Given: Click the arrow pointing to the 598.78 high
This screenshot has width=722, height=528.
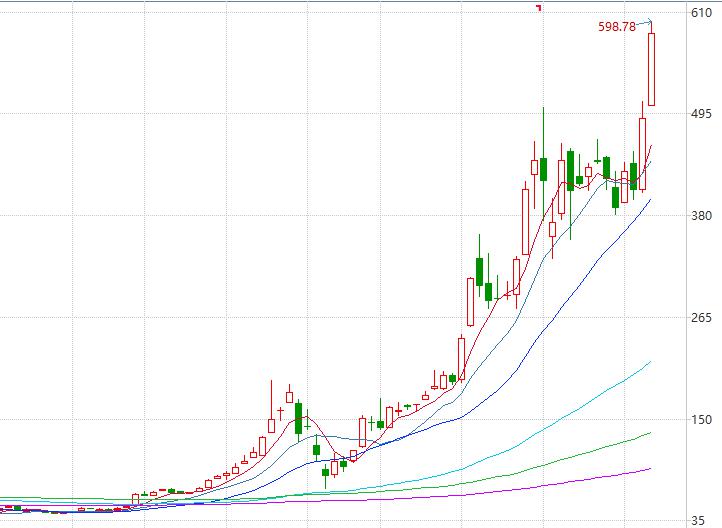Looking at the screenshot, I should 644,22.
